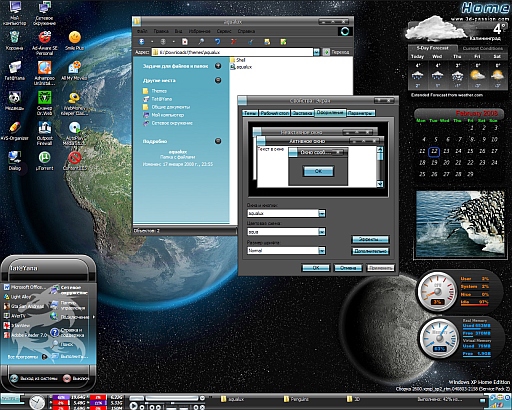Open the analog clock icon on the taskbar
512x410 pixels.
click(x=37, y=402)
